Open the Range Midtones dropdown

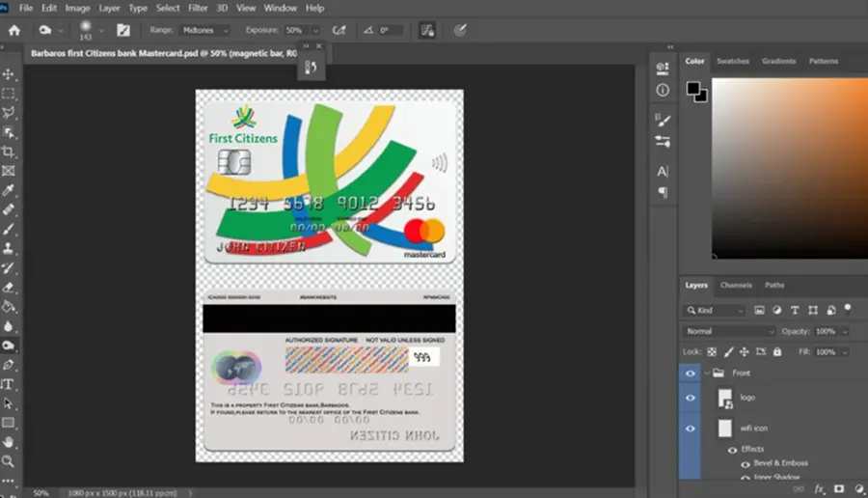[205, 31]
